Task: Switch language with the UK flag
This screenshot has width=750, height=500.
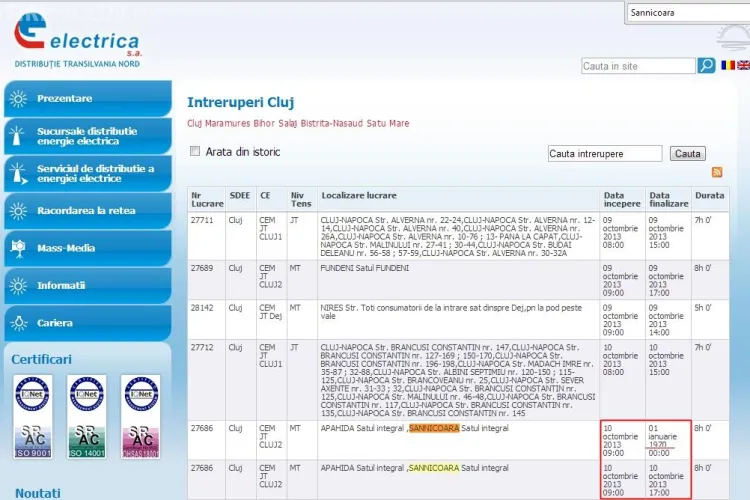Action: [742, 65]
